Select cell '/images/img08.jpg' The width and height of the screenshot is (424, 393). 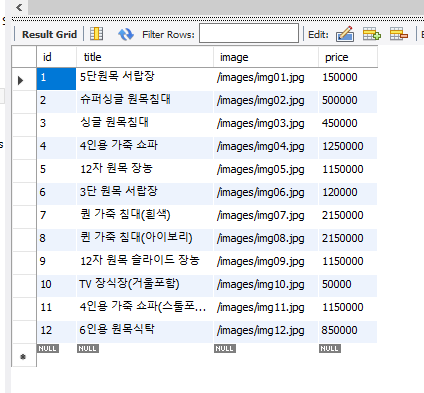(x=266, y=239)
